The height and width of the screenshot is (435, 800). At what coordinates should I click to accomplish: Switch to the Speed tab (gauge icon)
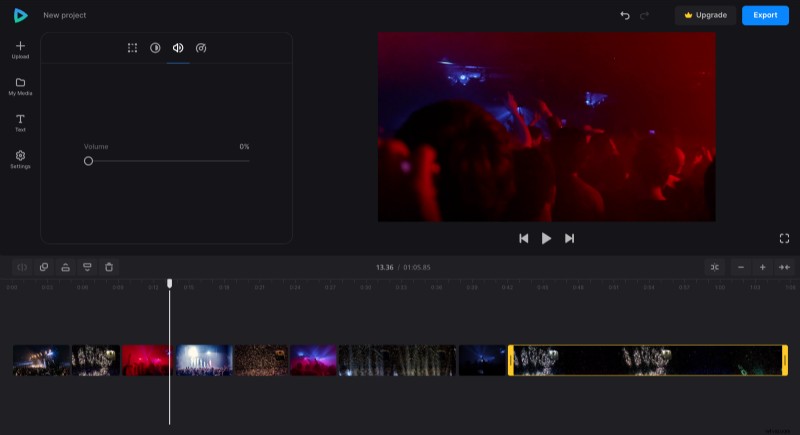pos(201,48)
